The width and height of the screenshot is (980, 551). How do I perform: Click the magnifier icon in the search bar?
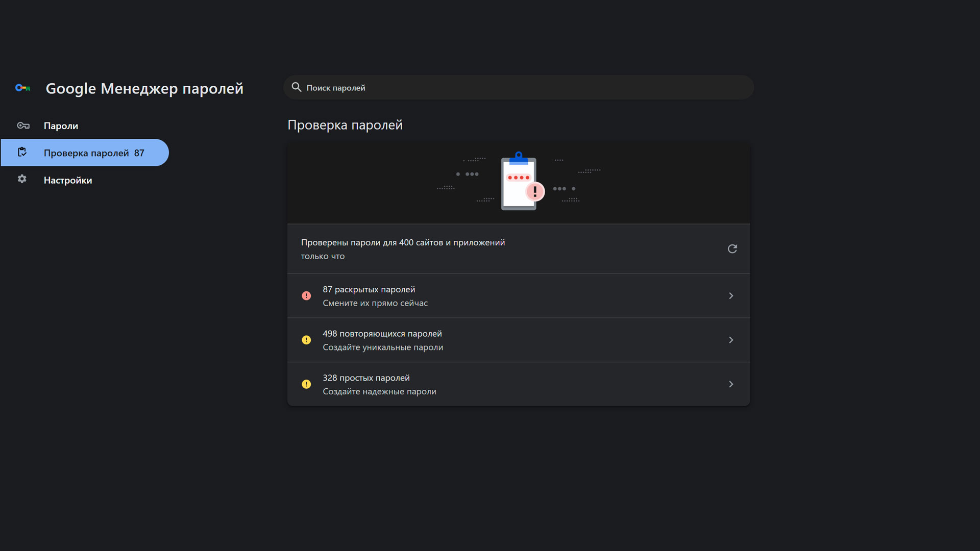pyautogui.click(x=297, y=87)
